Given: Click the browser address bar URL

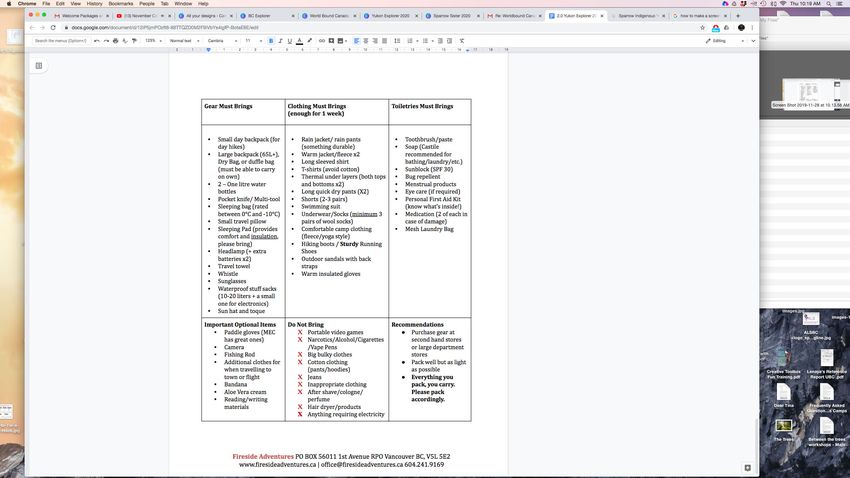Looking at the screenshot, I should pos(165,28).
